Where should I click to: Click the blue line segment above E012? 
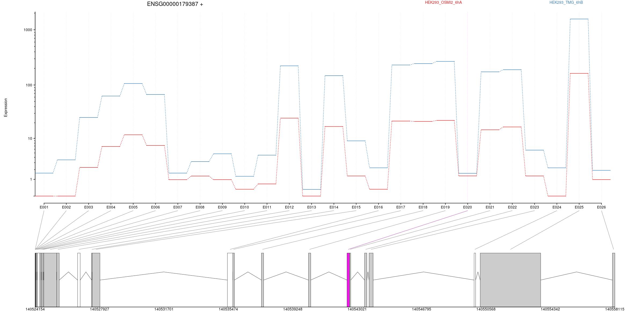point(289,66)
